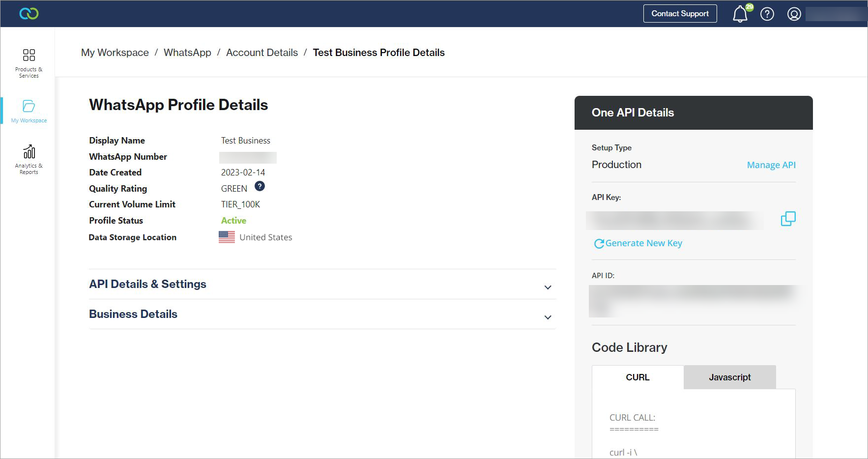This screenshot has width=868, height=459.
Task: Expand the API Details & Settings section
Action: [548, 287]
